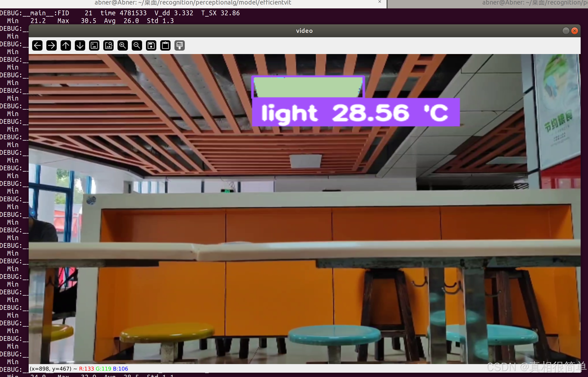This screenshot has height=377, width=588.
Task: Close the efficientvit terminal tab
Action: pos(380,2)
